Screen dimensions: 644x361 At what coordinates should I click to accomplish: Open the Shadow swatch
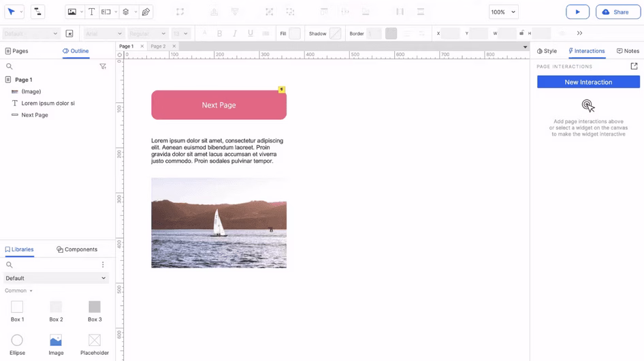(x=336, y=33)
